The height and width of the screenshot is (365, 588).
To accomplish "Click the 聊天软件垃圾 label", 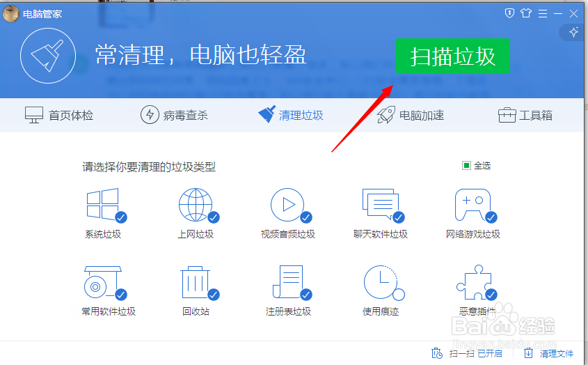I will tap(380, 234).
